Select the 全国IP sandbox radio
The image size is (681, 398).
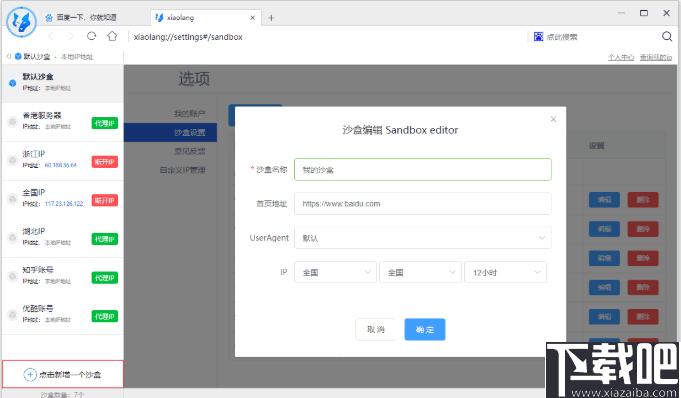tap(13, 199)
